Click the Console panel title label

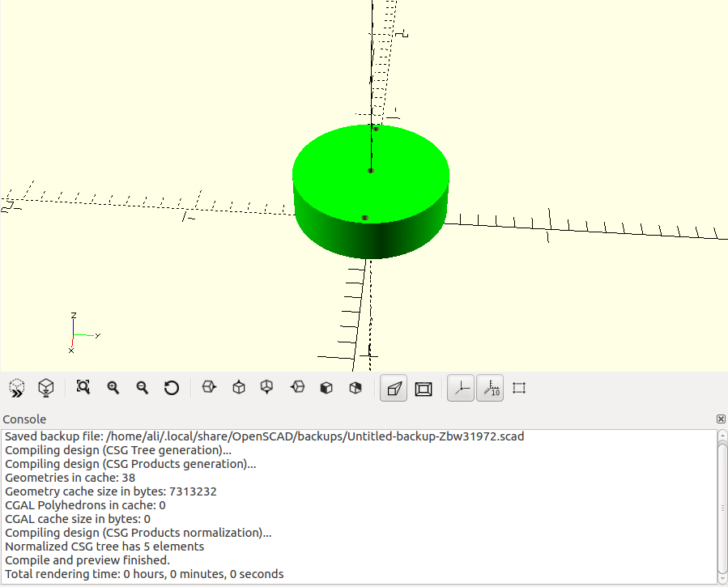pos(24,419)
